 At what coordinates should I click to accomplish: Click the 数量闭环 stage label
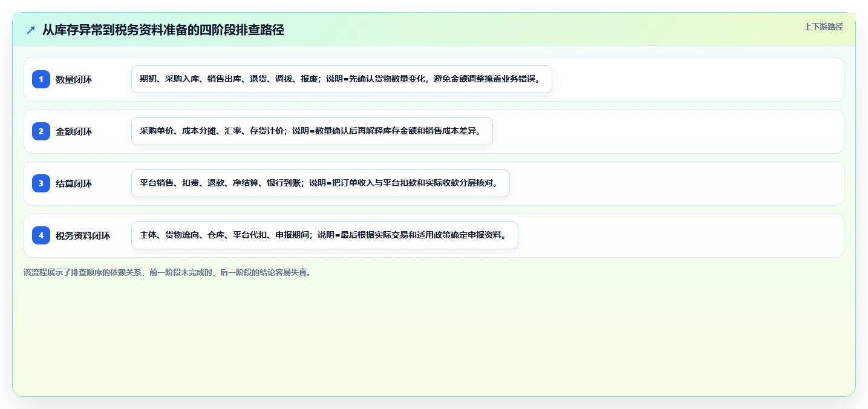pyautogui.click(x=74, y=79)
